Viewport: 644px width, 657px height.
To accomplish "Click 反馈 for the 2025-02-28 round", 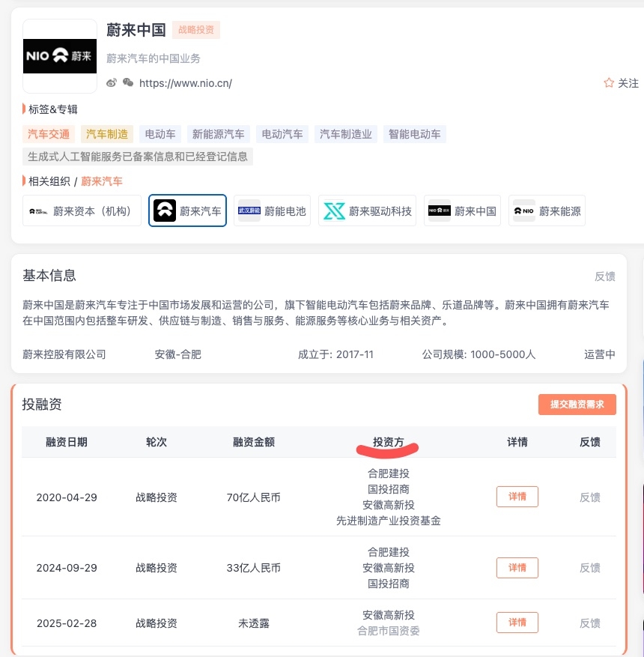I will (589, 623).
